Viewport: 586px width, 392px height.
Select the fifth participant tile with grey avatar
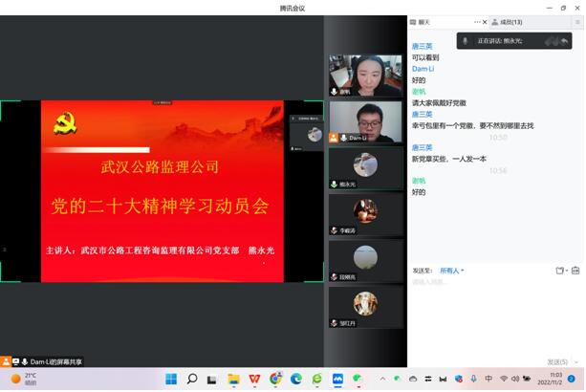[x=365, y=261]
